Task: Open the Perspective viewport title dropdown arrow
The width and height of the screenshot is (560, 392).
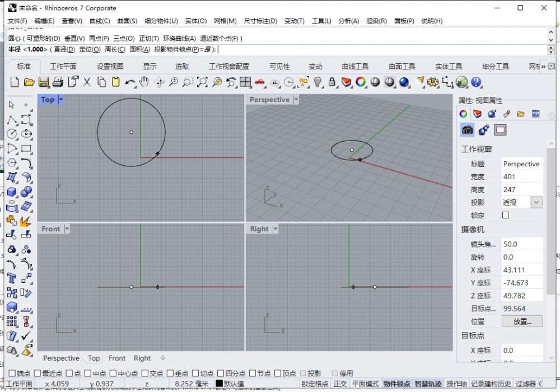Action: [x=296, y=100]
